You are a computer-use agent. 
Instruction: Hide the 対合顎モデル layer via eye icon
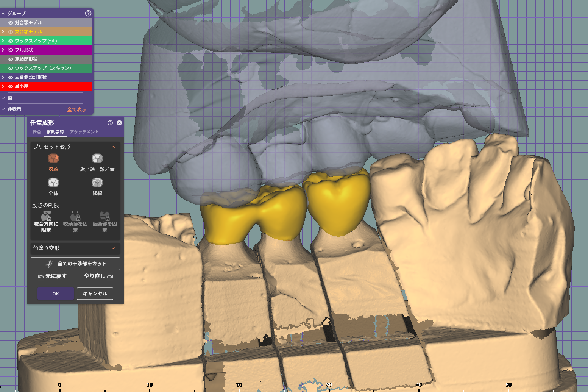pos(11,23)
